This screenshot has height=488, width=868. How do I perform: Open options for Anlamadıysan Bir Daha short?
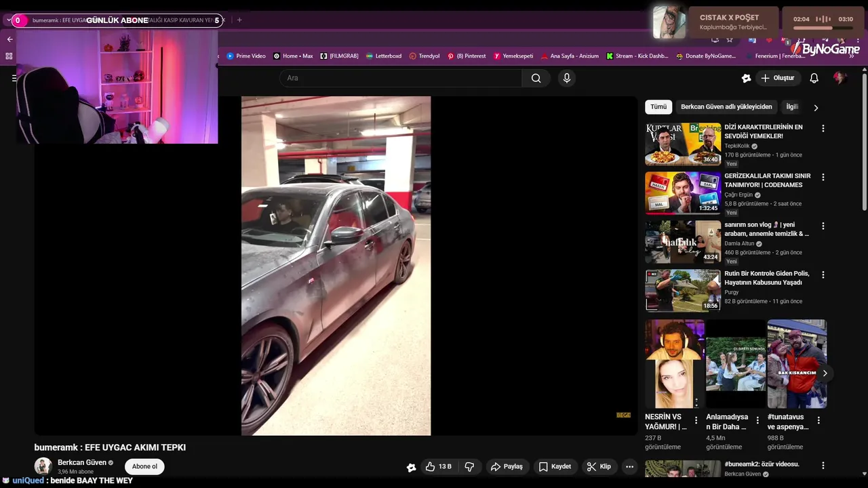click(x=757, y=420)
